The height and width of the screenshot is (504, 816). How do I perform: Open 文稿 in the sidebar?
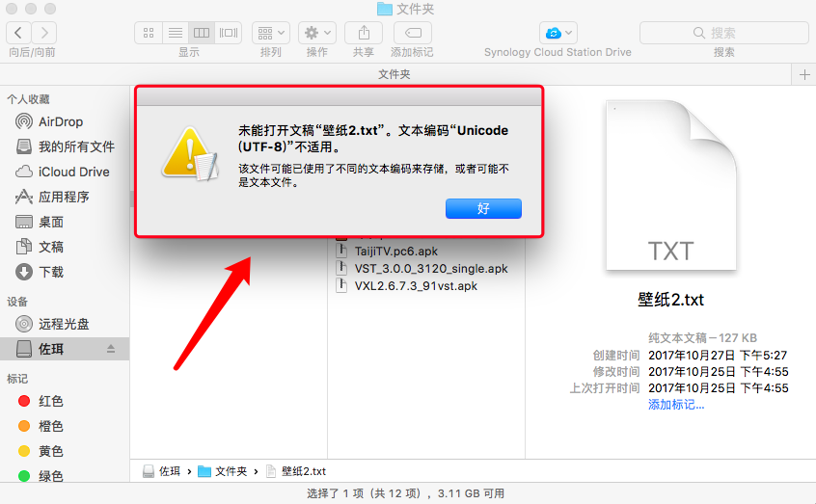(40, 247)
